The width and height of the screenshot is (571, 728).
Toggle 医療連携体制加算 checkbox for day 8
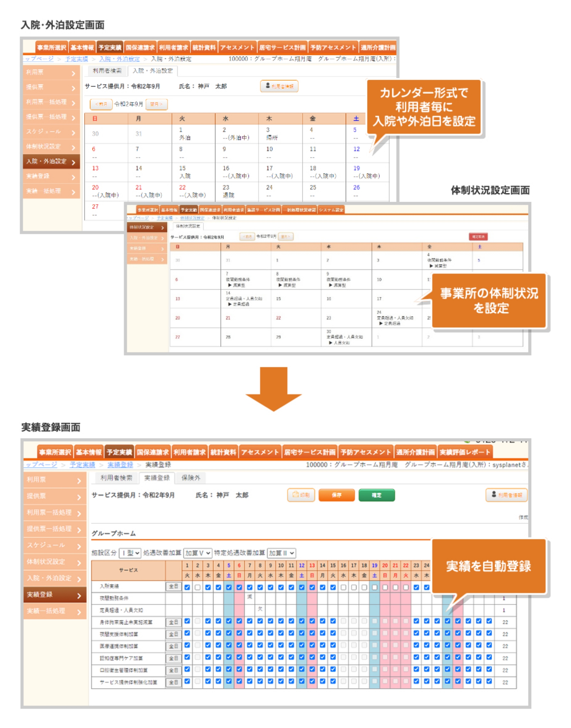(260, 645)
